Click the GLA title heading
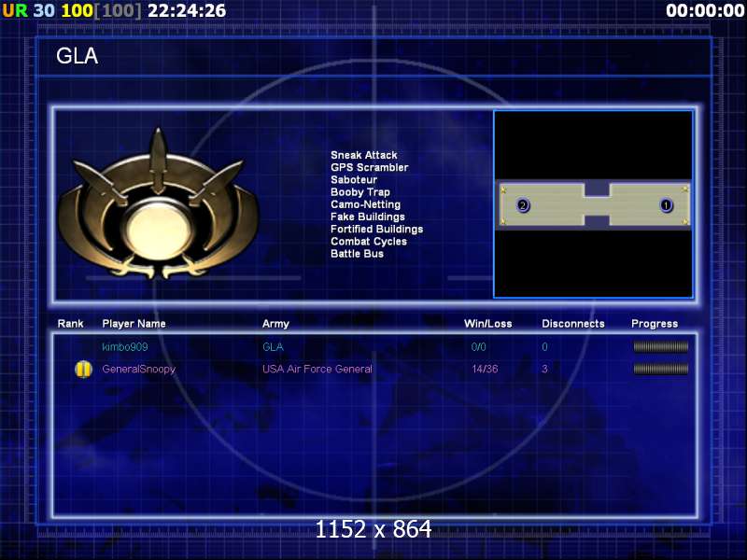Screen dimensions: 747x560 (77, 56)
